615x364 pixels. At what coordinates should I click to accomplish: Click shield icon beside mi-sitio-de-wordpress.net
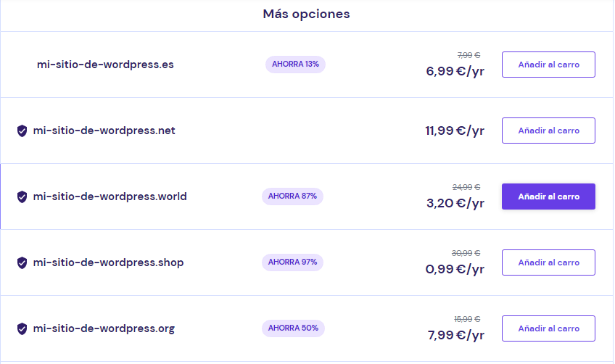click(22, 131)
